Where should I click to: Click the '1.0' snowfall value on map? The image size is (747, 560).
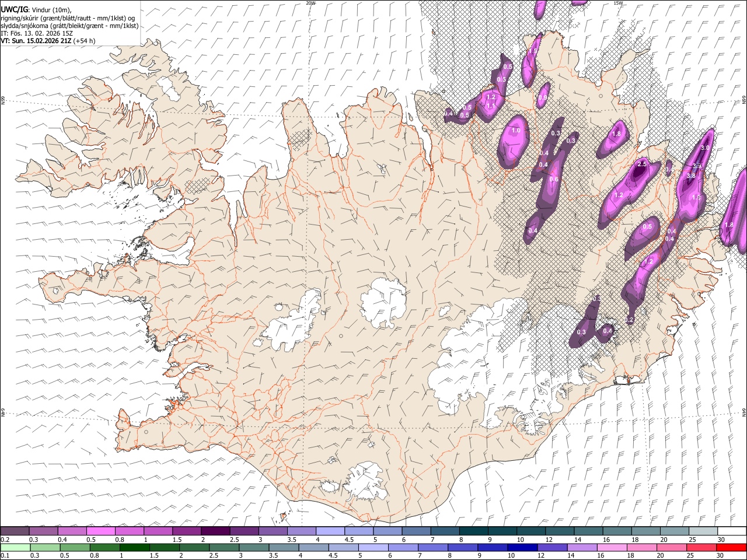click(516, 131)
